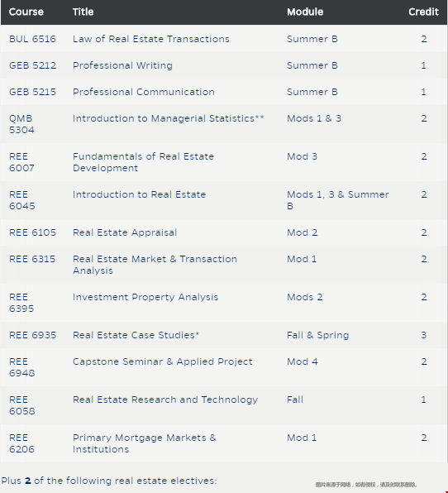
Task: Open Law of Real Estate Transactions title
Action: [x=151, y=39]
